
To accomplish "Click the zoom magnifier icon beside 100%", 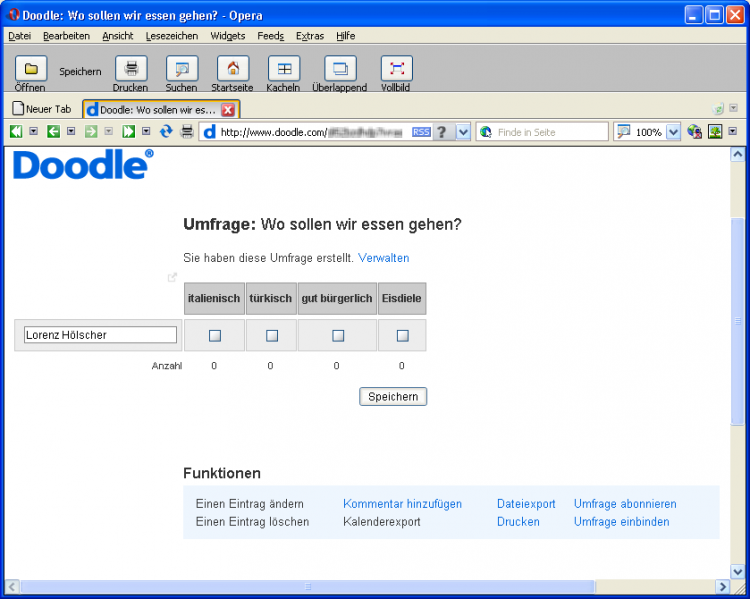I will click(x=623, y=132).
